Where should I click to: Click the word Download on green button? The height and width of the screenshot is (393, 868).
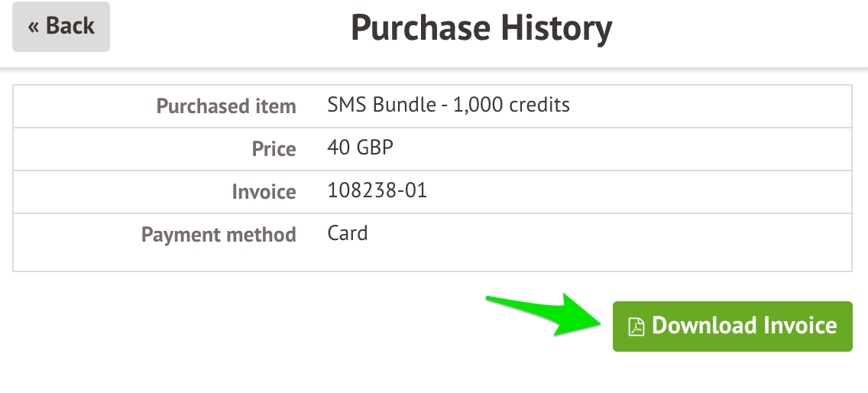(704, 326)
